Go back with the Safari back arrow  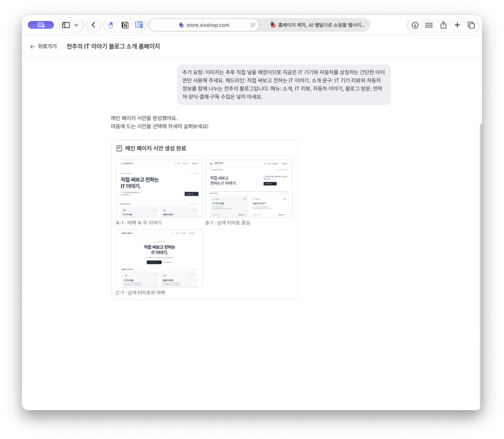[93, 25]
